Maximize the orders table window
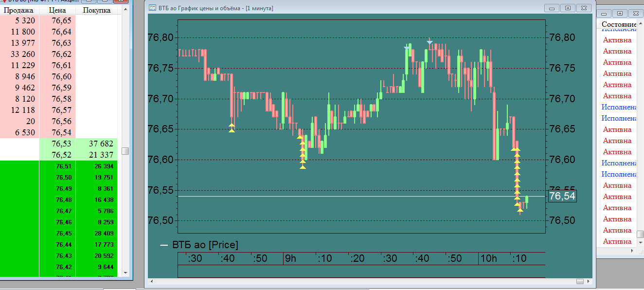Viewport: 644px width, 290px height. pyautogui.click(x=619, y=13)
